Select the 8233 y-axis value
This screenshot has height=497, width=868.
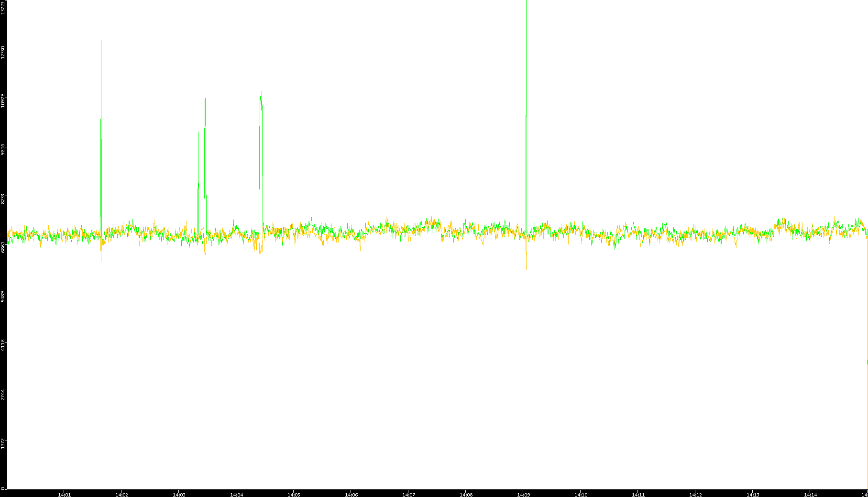click(x=3, y=199)
